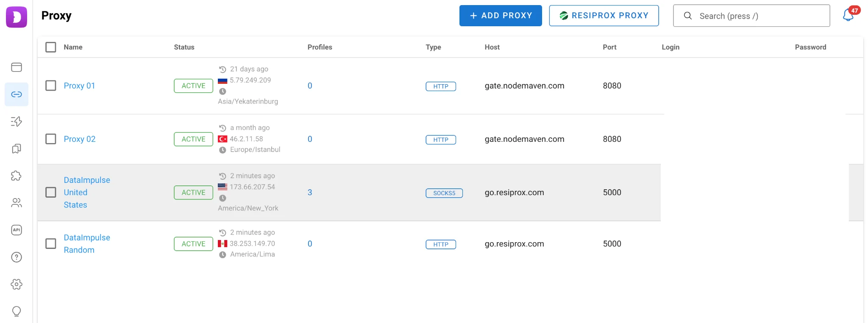Check the Proxy 01 row checkbox
Viewport: 868px width, 323px height.
click(x=51, y=86)
